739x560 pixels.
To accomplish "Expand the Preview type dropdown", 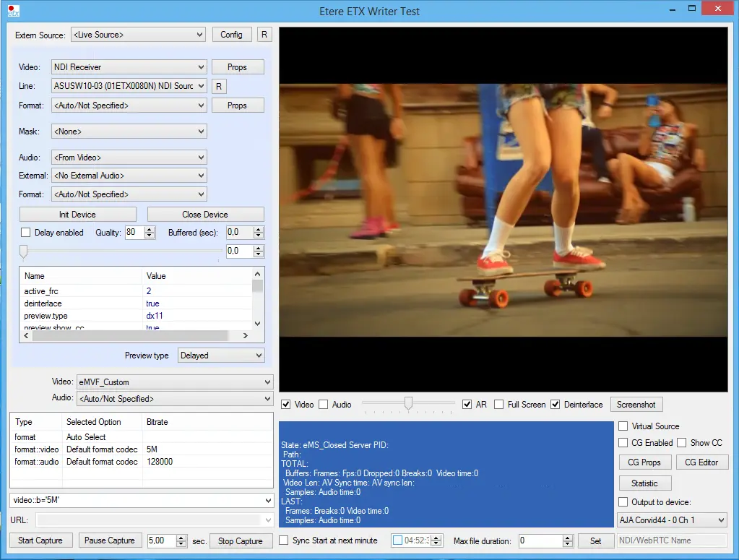I will point(221,356).
